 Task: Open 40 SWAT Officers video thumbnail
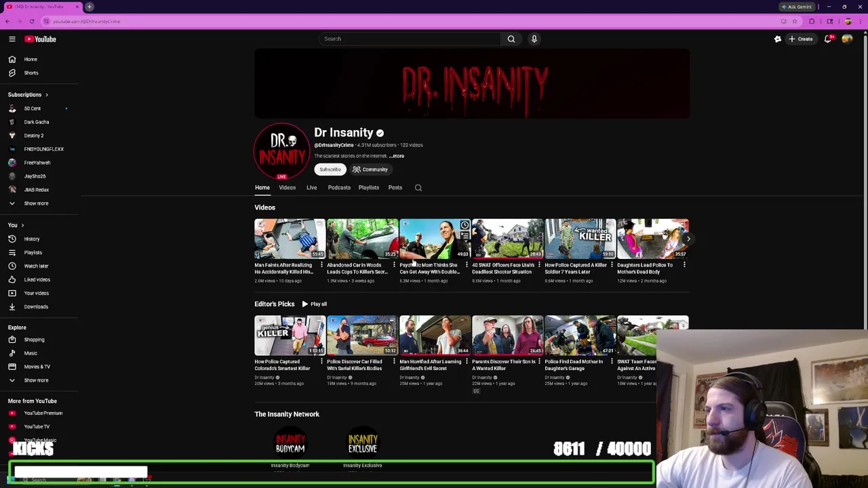click(x=507, y=239)
